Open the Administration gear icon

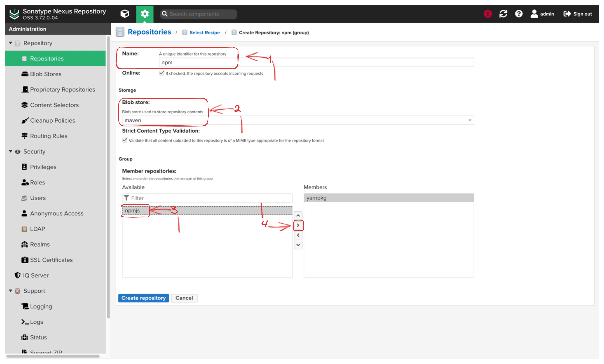click(145, 14)
